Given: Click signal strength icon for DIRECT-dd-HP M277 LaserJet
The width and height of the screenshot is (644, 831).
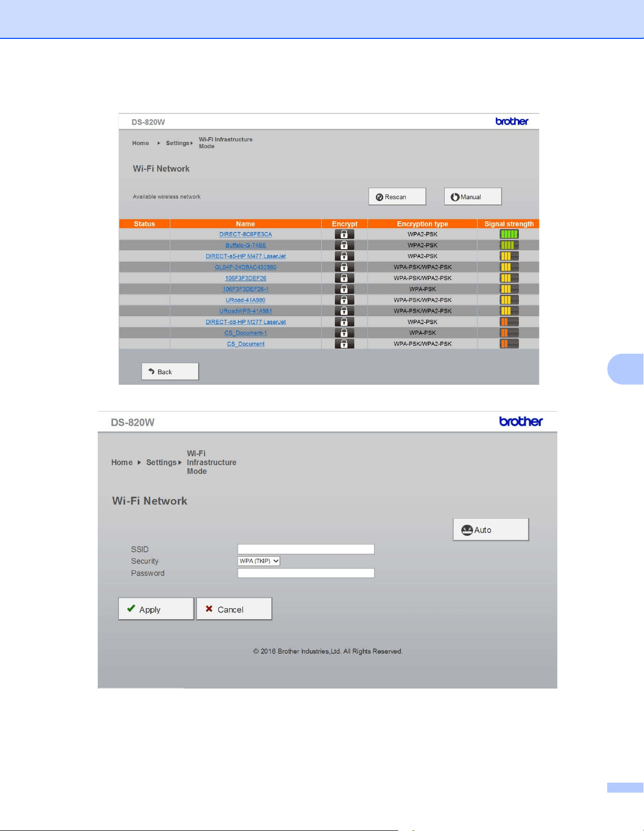Looking at the screenshot, I should [509, 322].
